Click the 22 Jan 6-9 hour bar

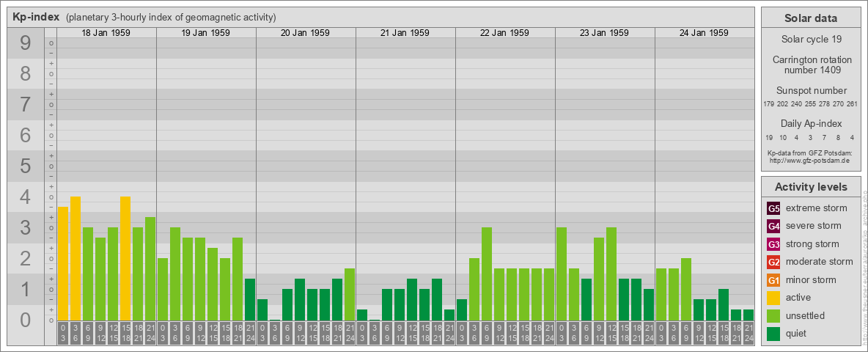point(487,274)
